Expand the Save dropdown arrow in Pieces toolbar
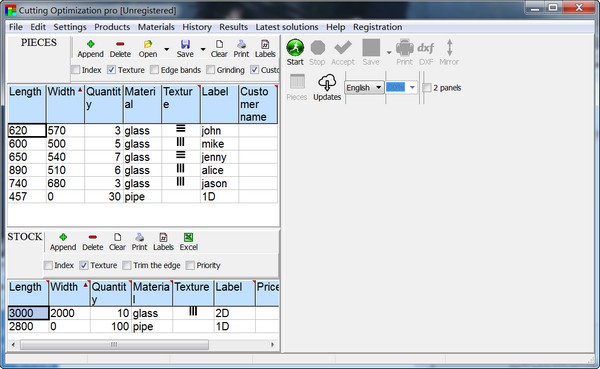Image resolution: width=600 pixels, height=369 pixels. [203, 49]
